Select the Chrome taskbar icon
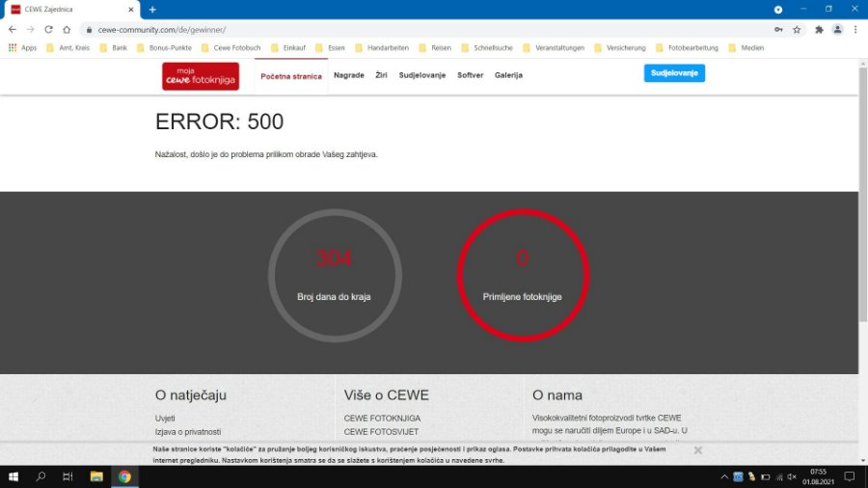Screen dimensions: 868x488 [x=124, y=476]
